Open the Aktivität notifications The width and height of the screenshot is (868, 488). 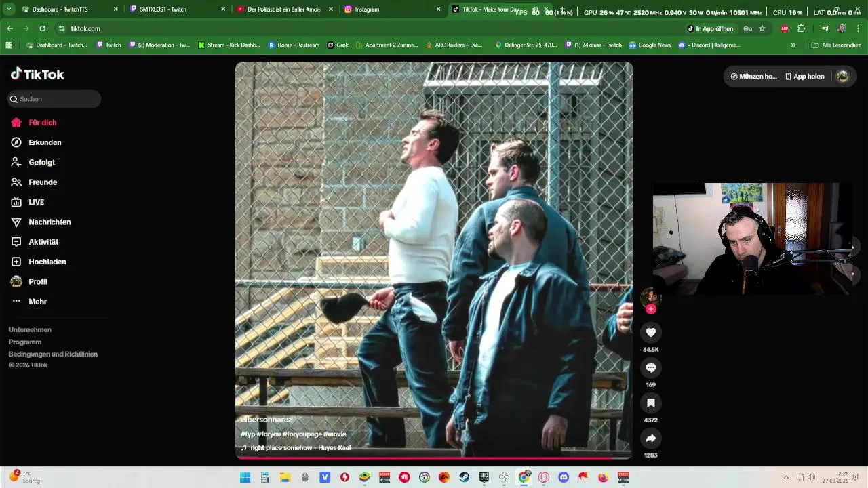click(x=35, y=242)
